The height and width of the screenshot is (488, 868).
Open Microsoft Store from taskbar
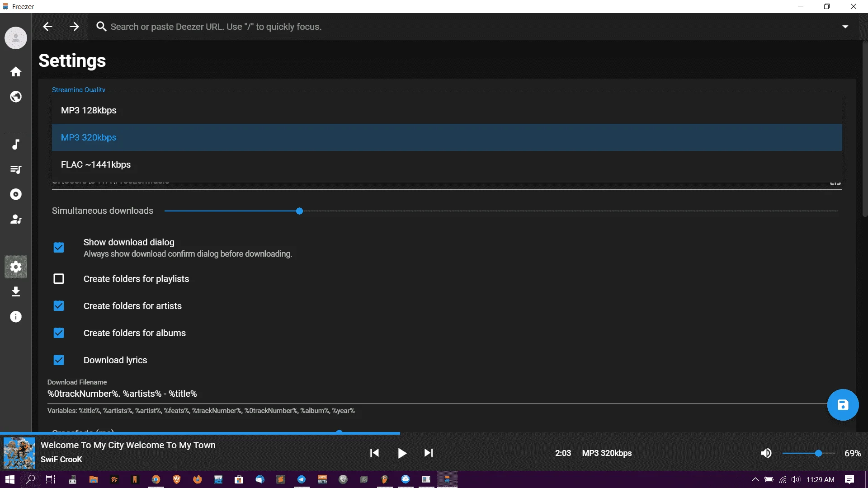click(x=239, y=479)
